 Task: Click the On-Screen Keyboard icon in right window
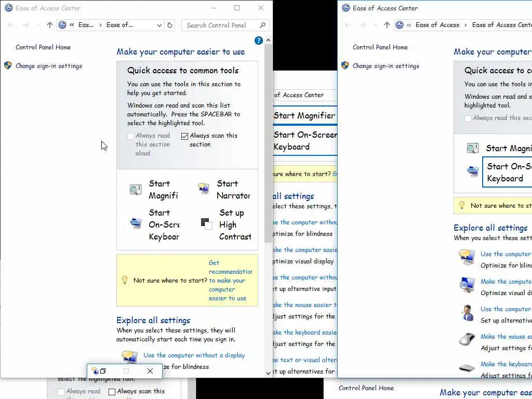(473, 171)
